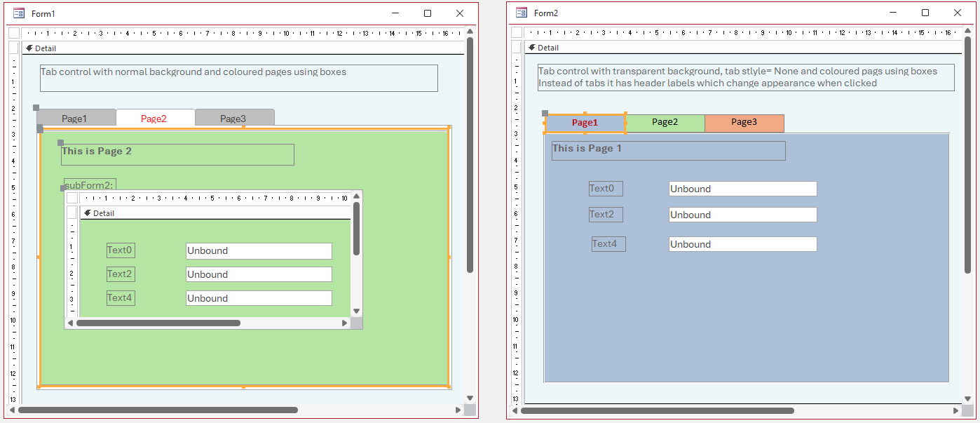Click Unbound text box beside Text2 in Form2

pyautogui.click(x=743, y=215)
